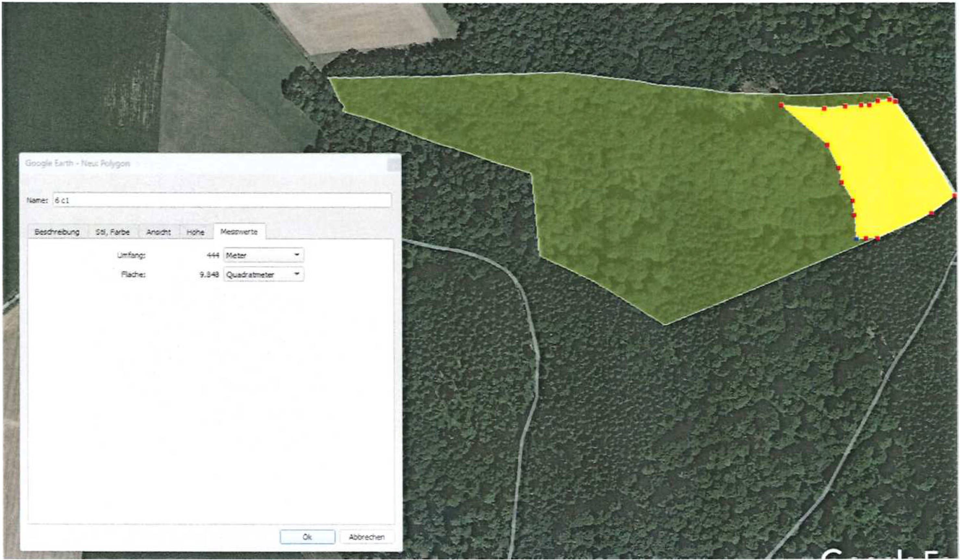960x560 pixels.
Task: Select the Ansicht tab
Action: point(158,232)
